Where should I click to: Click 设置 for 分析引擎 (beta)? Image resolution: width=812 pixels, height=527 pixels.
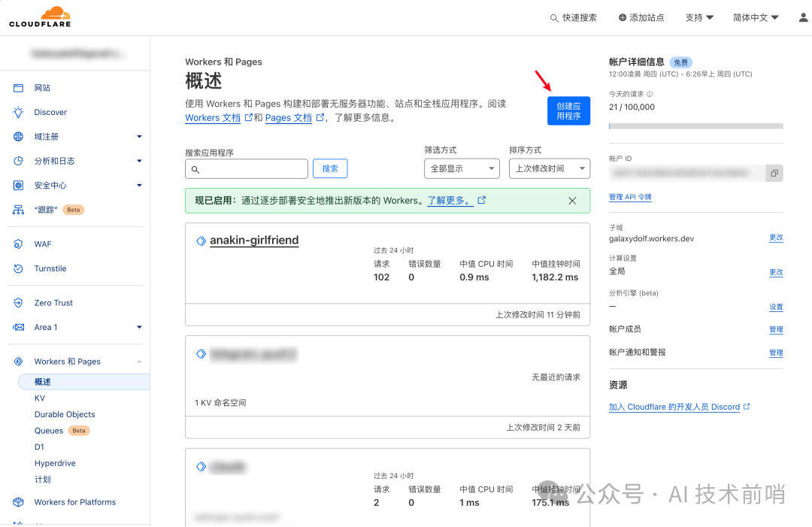(x=776, y=307)
